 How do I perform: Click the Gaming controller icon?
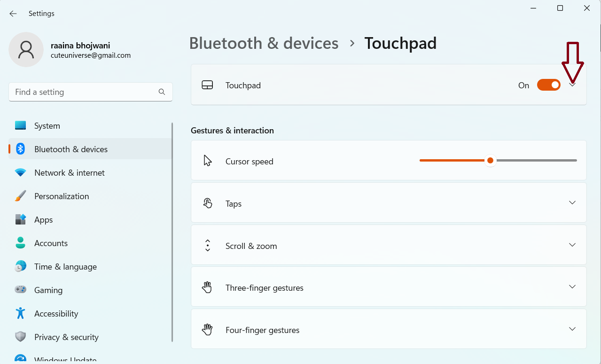(20, 290)
